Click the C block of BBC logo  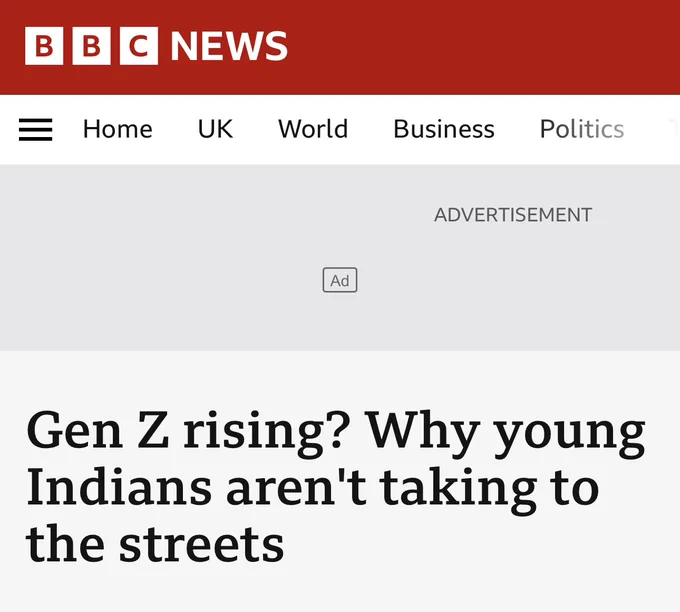(x=139, y=46)
